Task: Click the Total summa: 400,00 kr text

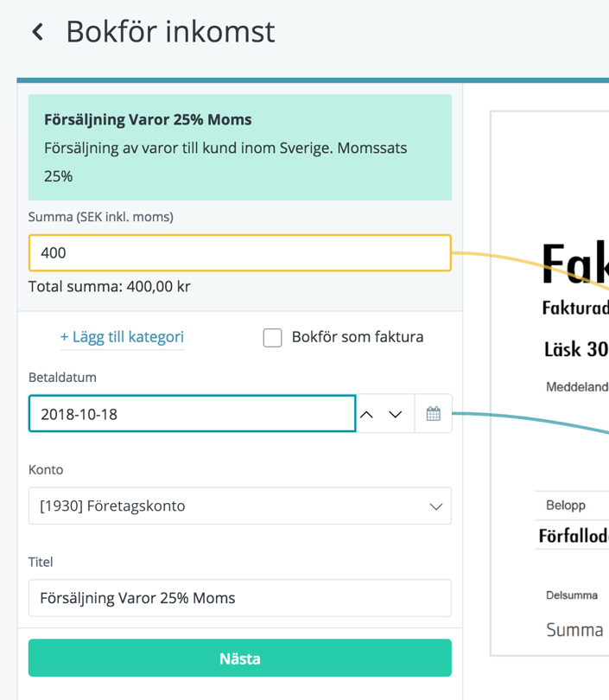Action: pyautogui.click(x=110, y=286)
